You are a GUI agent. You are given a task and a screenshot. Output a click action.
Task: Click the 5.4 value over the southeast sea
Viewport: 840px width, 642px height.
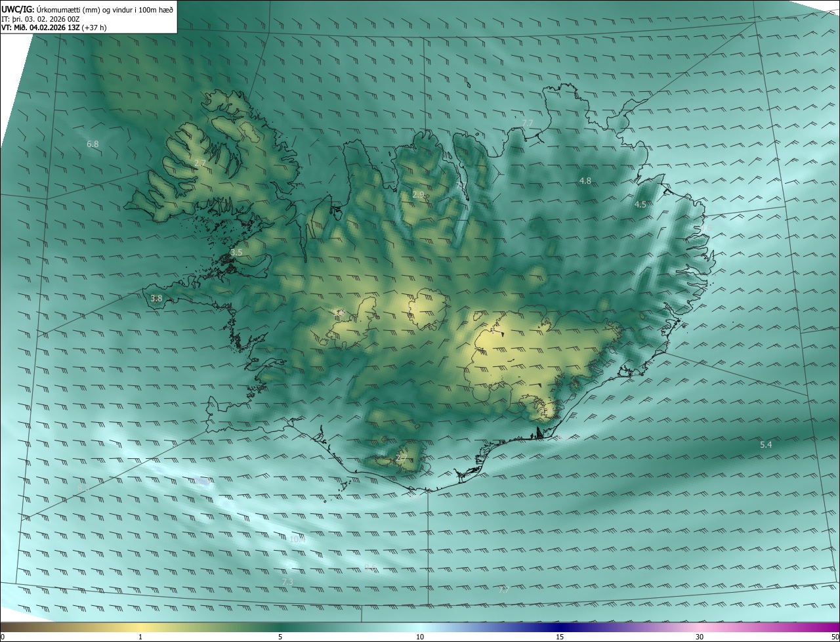tap(766, 445)
